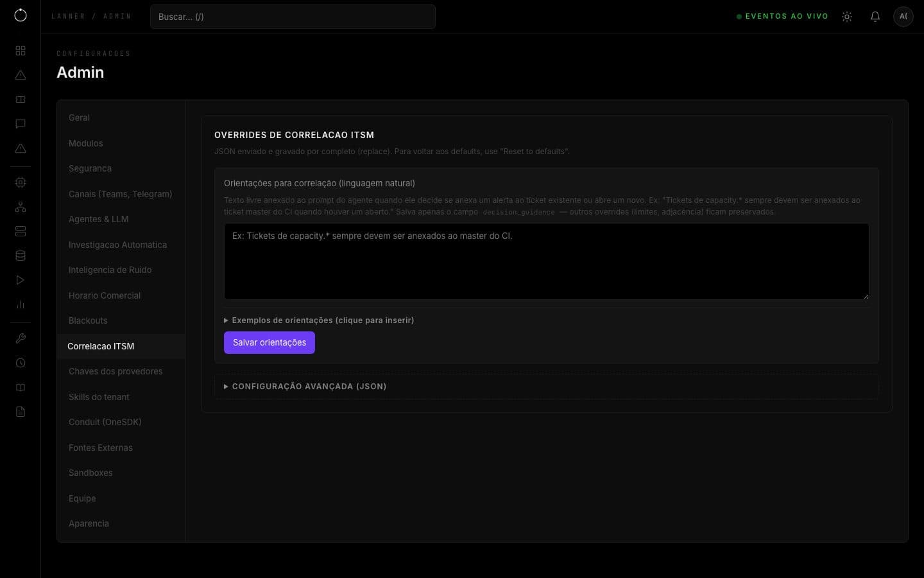Click the open book icon in sidebar
Screen dimensions: 924x578
pyautogui.click(x=21, y=387)
